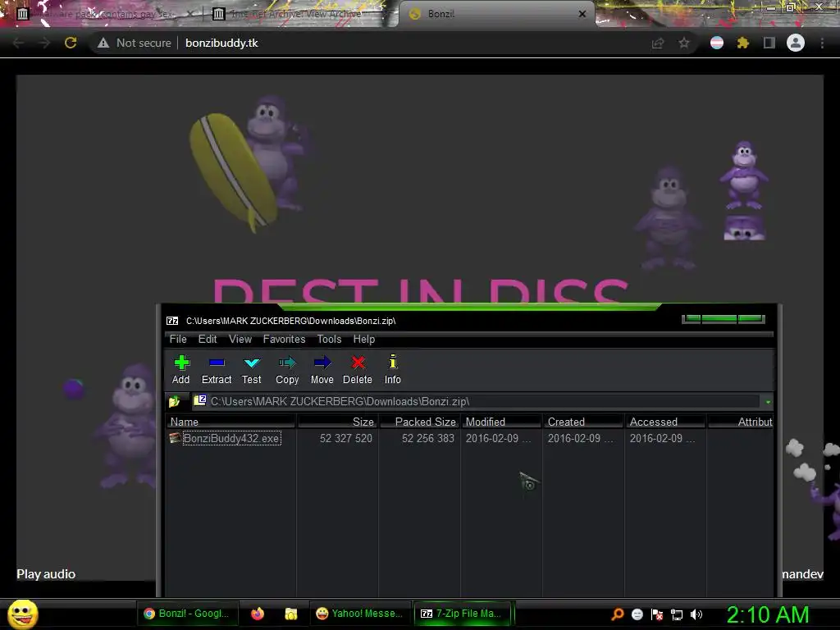Extract files with the Extract tool
This screenshot has width=840, height=630.
pos(217,370)
